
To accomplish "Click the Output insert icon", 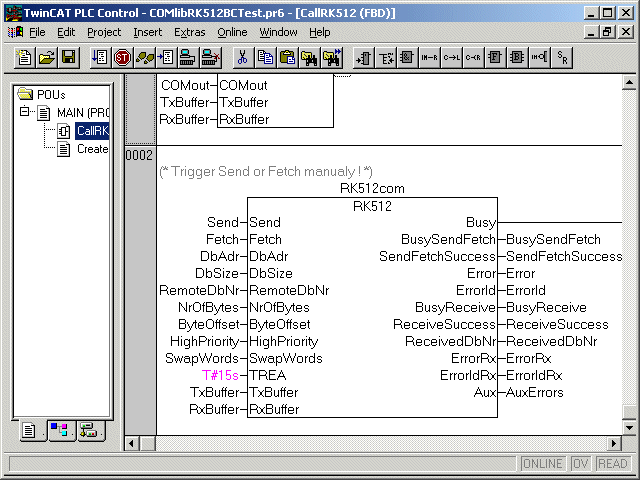I will pos(385,58).
